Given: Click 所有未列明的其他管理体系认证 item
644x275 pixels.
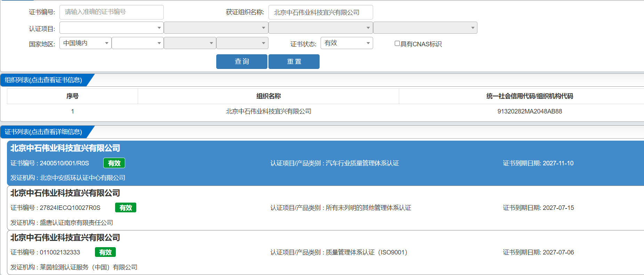Looking at the screenshot, I should pyautogui.click(x=368, y=208).
